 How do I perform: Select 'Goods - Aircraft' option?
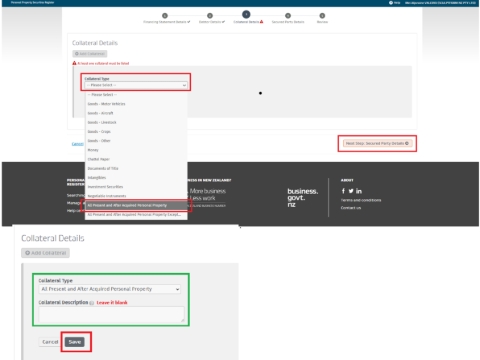[136, 113]
